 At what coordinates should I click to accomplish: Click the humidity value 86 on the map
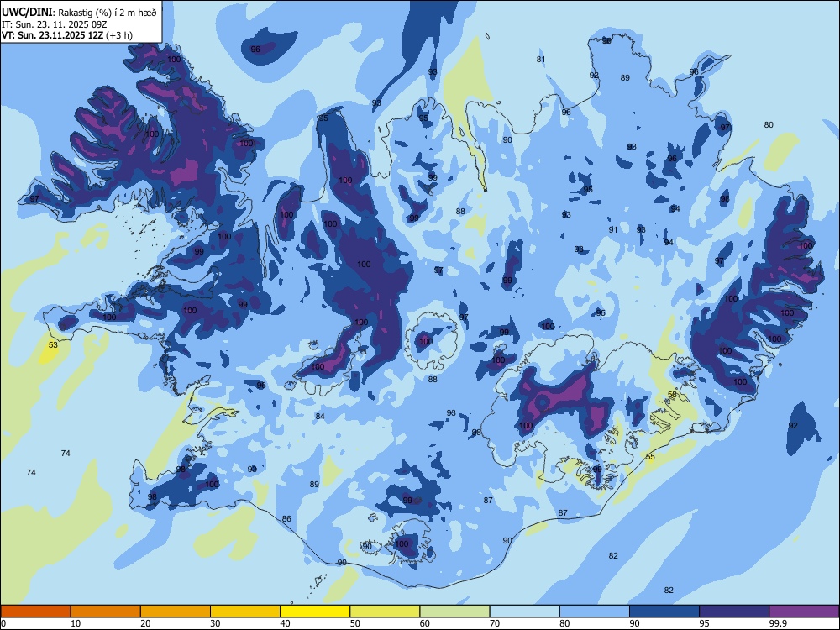pyautogui.click(x=286, y=518)
